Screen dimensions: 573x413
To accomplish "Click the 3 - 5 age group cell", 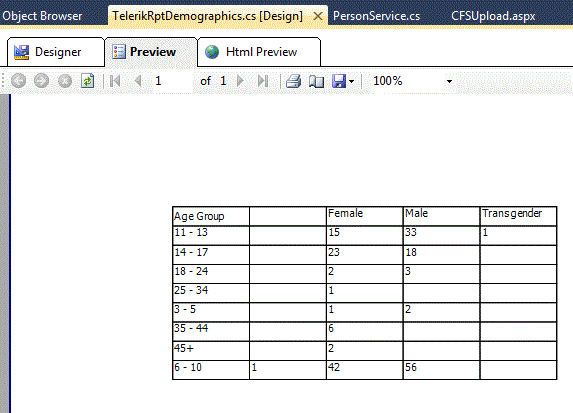I will 211,312.
